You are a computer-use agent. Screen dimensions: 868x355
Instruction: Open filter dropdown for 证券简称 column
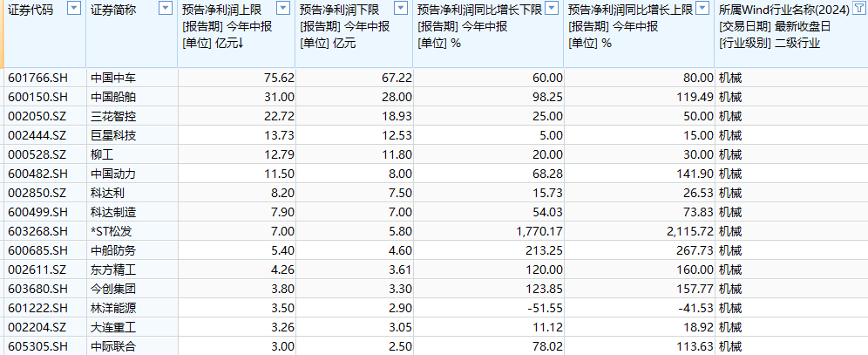pyautogui.click(x=166, y=9)
